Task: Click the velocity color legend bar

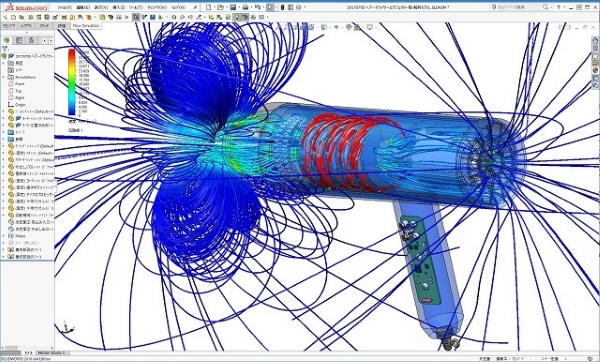Action: coord(72,82)
